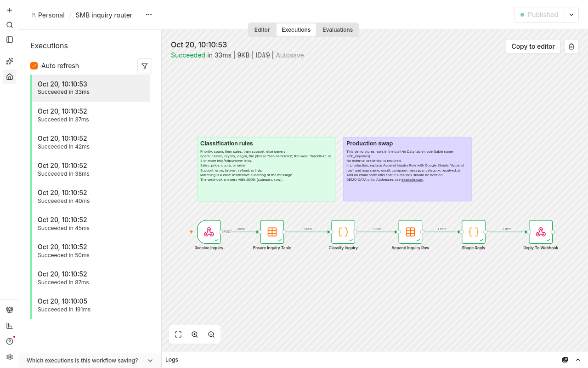Select the Receive Inquiry webhook node
Viewport: 588px width, 368px height.
[209, 232]
